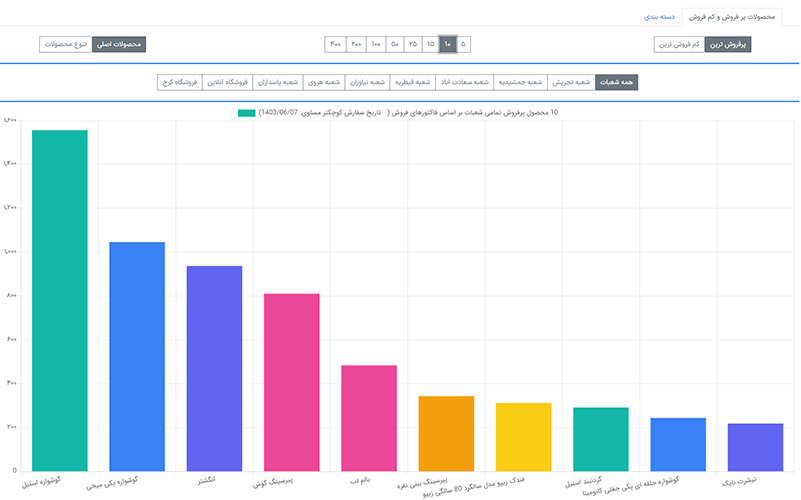Screen dimensions: 801x500
Task: Click the tallest teal گوشواره استیل bar
Action: [59, 300]
